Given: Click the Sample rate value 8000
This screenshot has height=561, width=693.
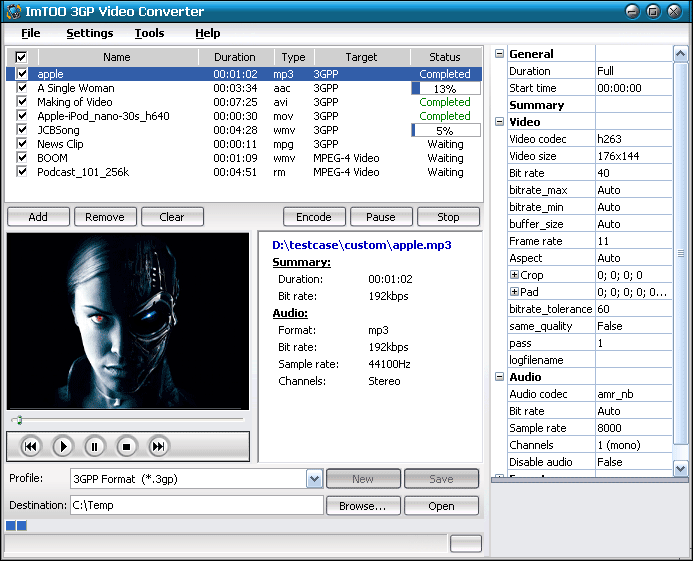Looking at the screenshot, I should [x=609, y=428].
